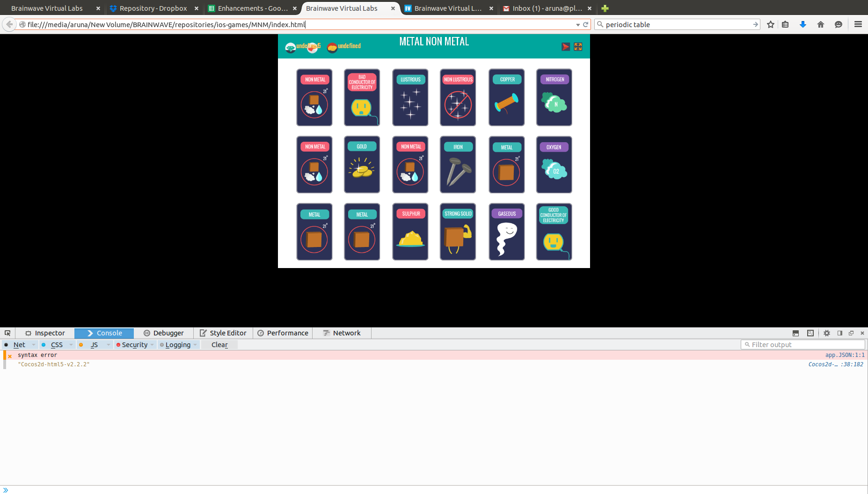Screen dimensions: 868x494
Task: Toggle the Logging console filter
Action: click(178, 345)
